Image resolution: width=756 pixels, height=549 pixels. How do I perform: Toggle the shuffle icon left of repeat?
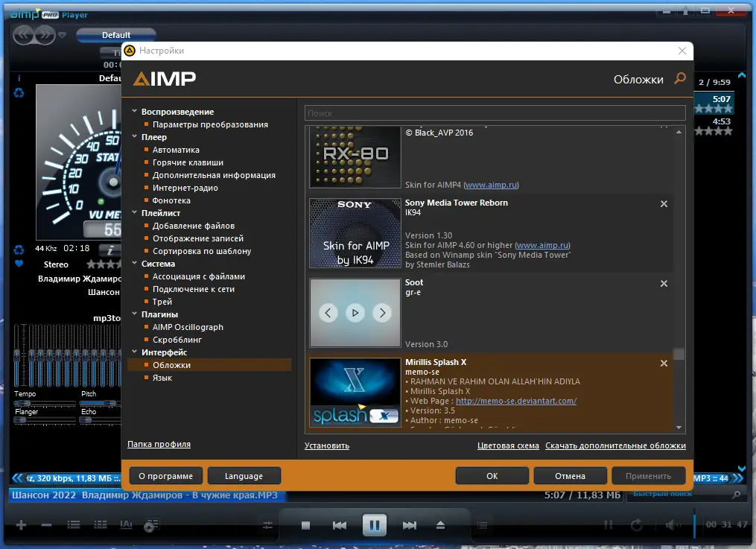[609, 524]
